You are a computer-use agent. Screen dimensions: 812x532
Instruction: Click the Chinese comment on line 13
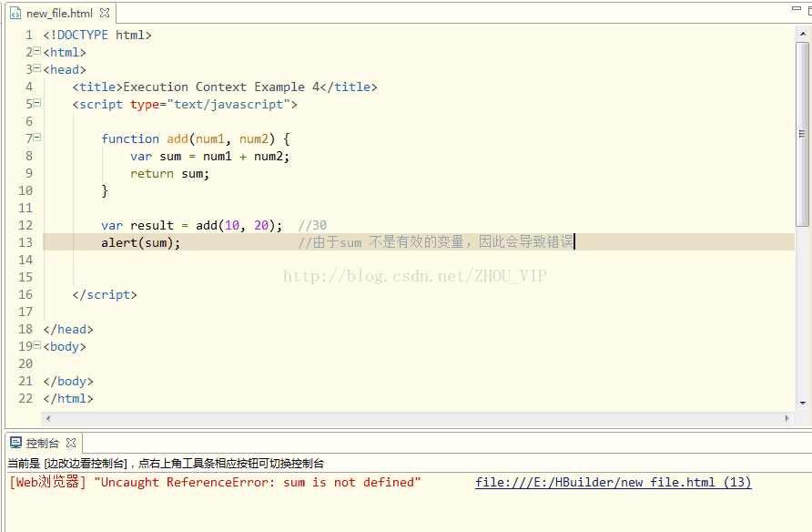[x=436, y=242]
